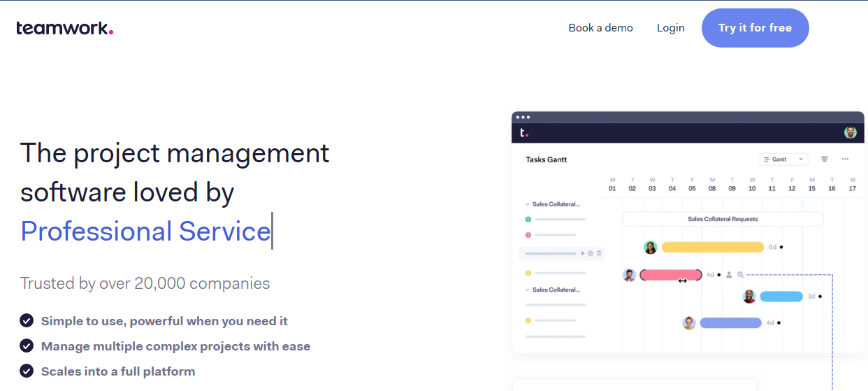Click the t. logo in Gantt app bar

coord(524,132)
